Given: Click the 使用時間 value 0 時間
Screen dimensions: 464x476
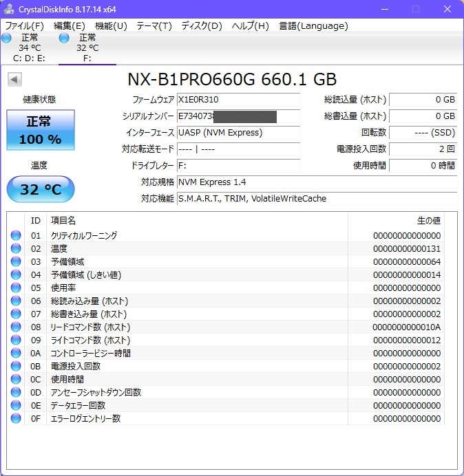Looking at the screenshot, I should tap(423, 166).
